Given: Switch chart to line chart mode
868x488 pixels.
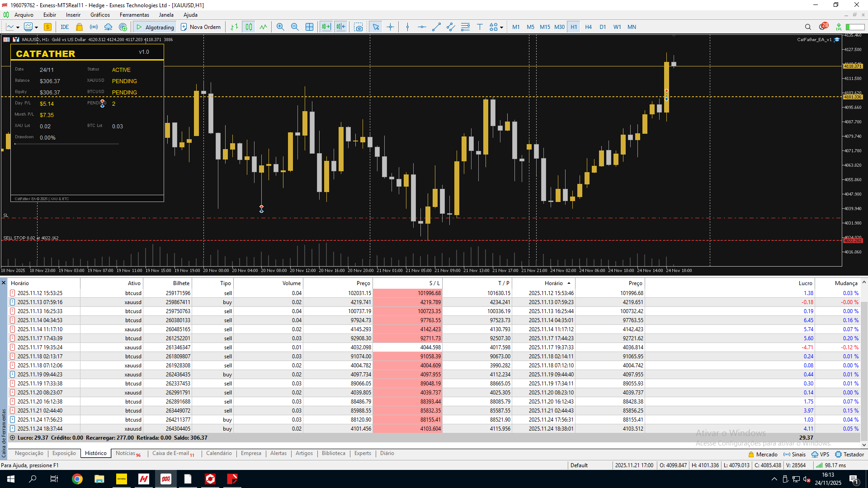Looking at the screenshot, I should (263, 27).
